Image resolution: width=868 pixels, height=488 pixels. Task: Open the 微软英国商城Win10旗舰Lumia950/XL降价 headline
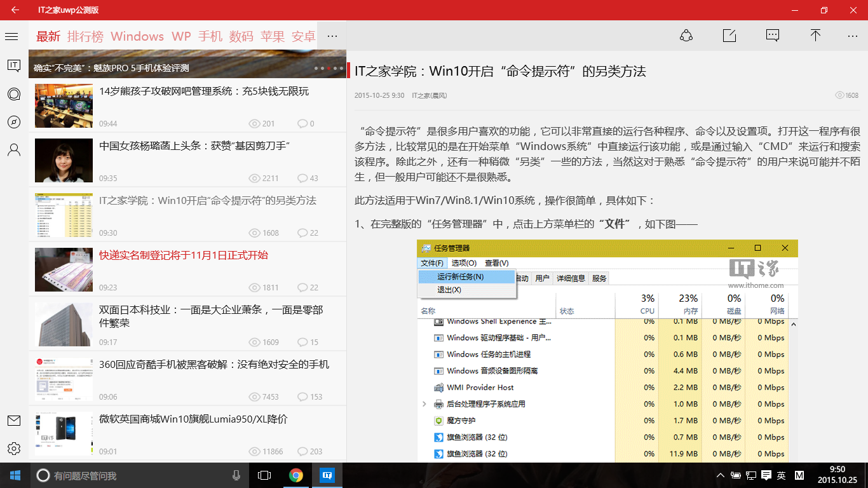click(193, 419)
